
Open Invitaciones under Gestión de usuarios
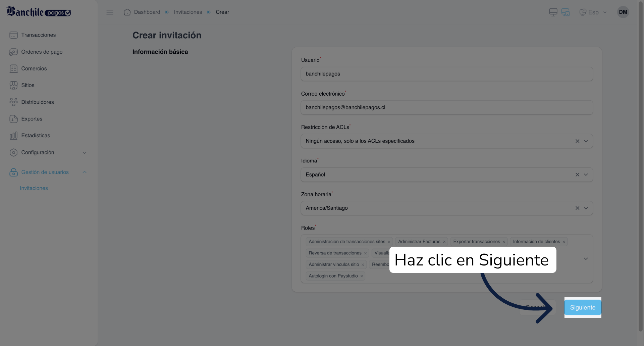[x=34, y=188]
